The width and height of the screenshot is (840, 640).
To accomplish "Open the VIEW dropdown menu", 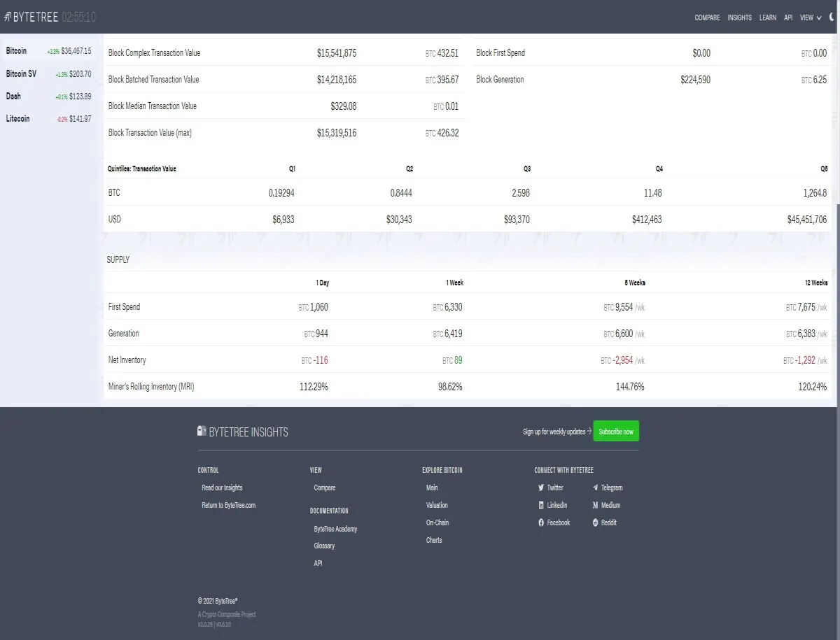I will point(811,17).
